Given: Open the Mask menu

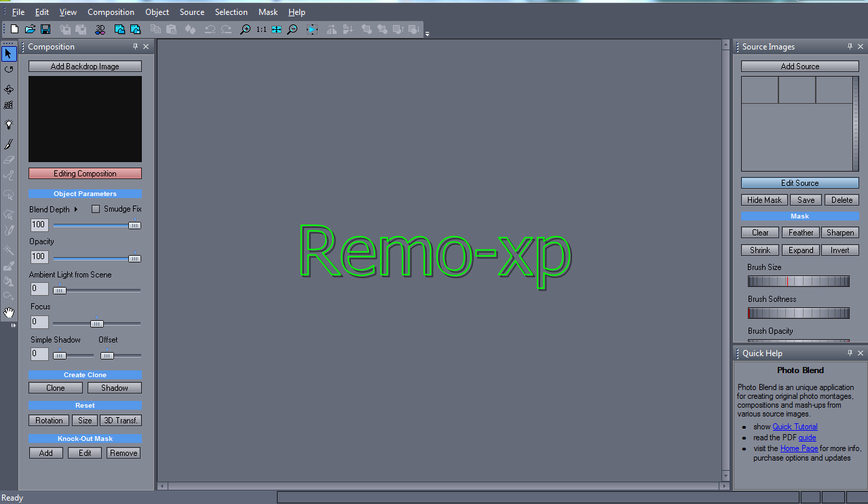Looking at the screenshot, I should pos(268,12).
